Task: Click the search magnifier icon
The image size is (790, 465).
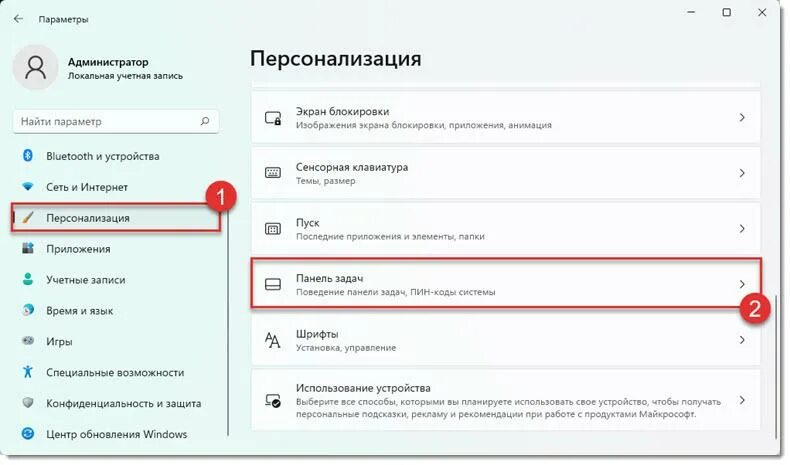Action: click(x=205, y=121)
